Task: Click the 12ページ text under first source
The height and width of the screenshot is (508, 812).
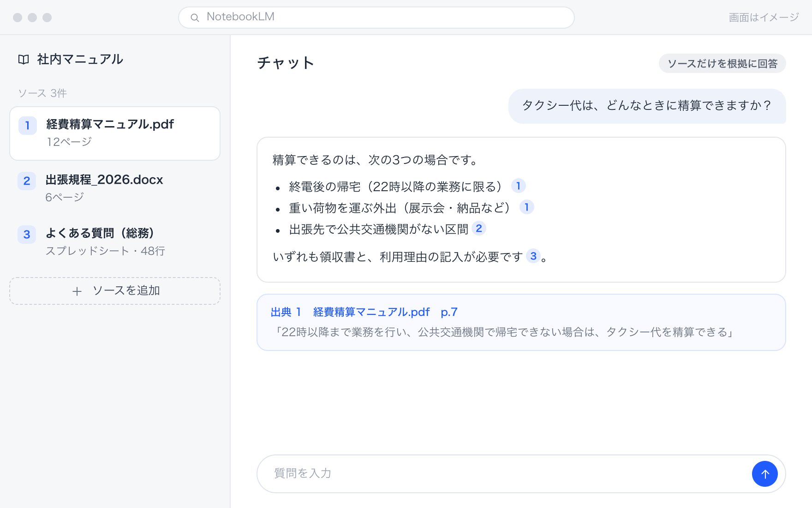Action: click(69, 142)
